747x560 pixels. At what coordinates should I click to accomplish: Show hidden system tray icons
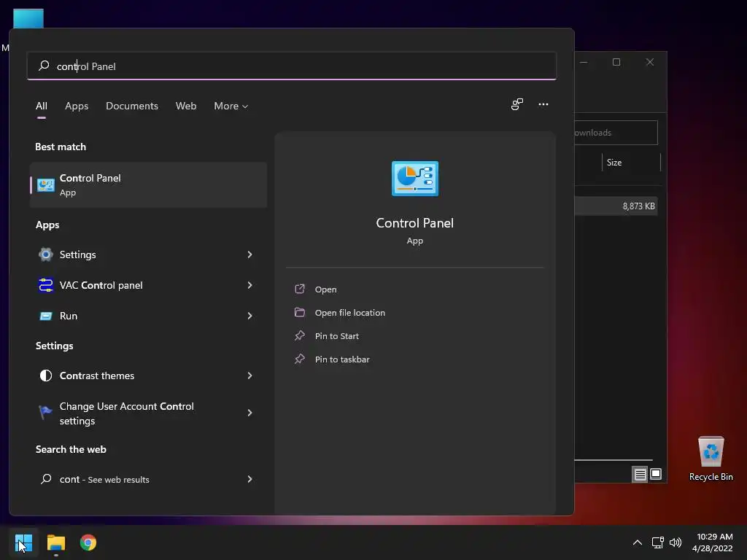pyautogui.click(x=638, y=542)
